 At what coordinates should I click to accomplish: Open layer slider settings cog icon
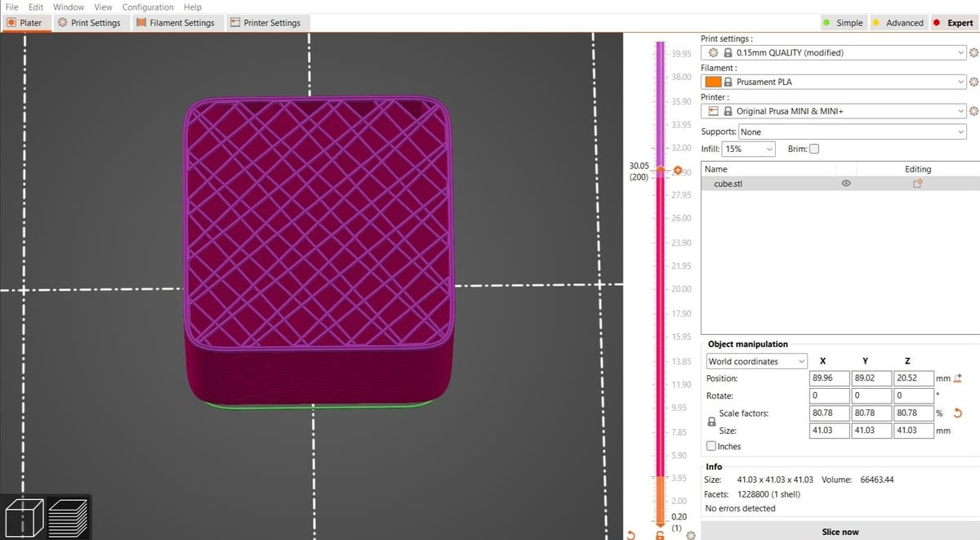pos(691,535)
